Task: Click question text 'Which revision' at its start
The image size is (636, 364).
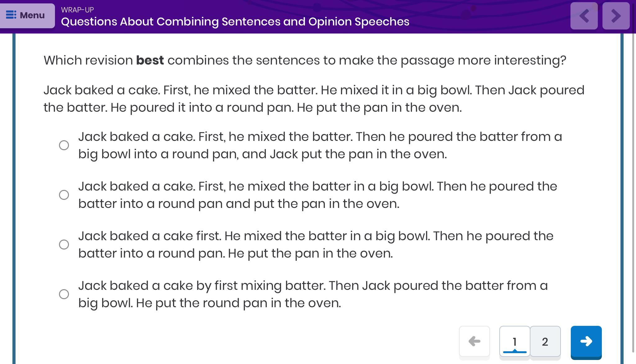Action: (88, 60)
